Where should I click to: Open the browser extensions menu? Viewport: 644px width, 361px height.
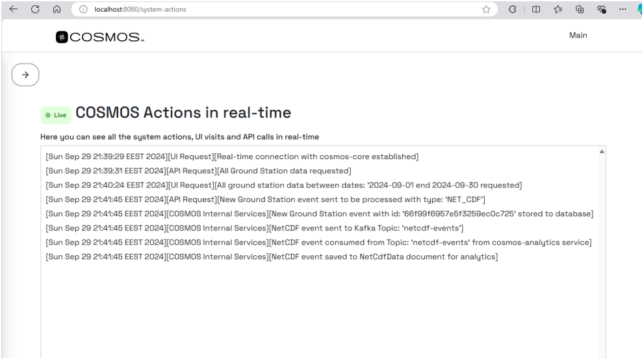tap(512, 8)
